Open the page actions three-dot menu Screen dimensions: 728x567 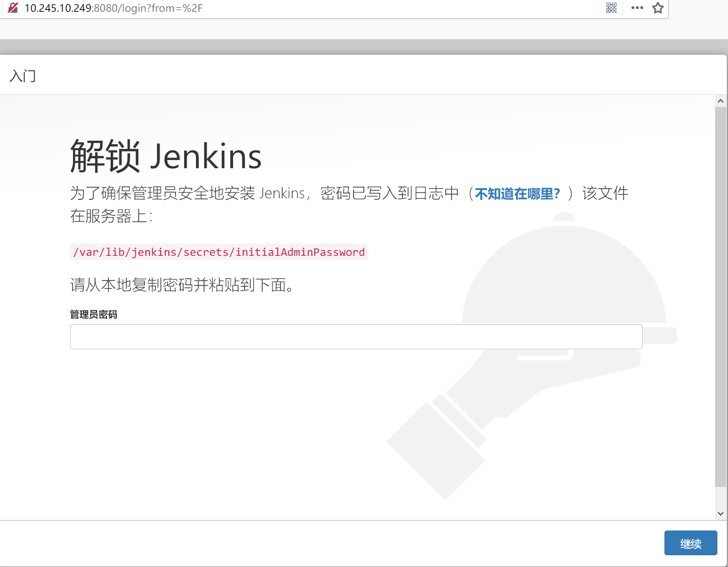pos(637,8)
